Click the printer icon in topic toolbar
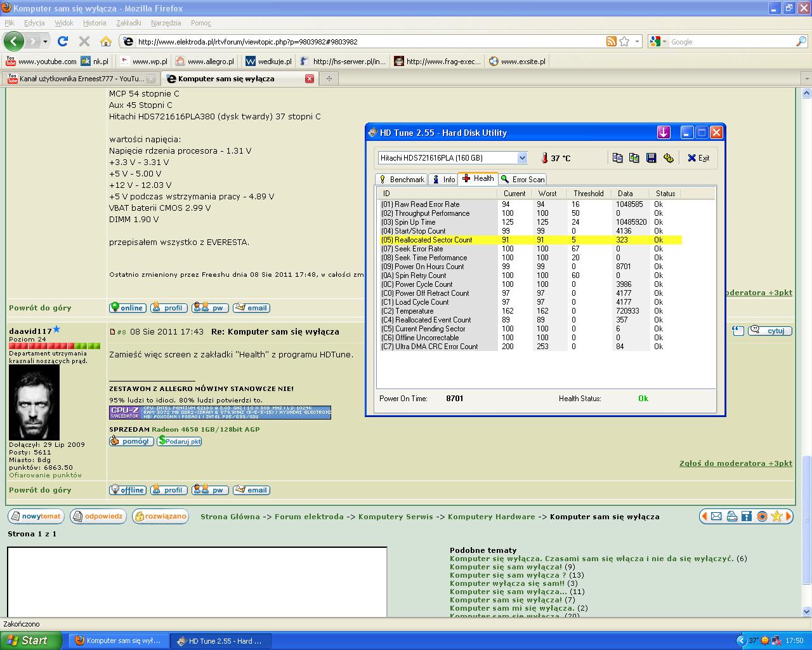This screenshot has height=650, width=812. click(x=731, y=517)
